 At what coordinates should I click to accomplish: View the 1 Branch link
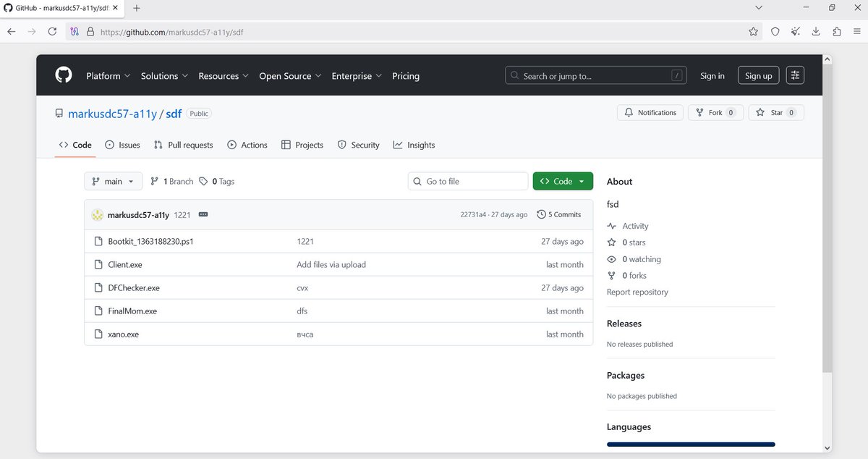pos(172,182)
